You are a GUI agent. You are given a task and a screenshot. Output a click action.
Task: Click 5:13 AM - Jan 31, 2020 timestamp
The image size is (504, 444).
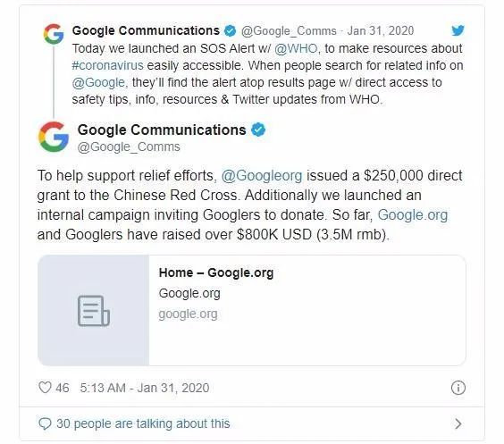145,388
